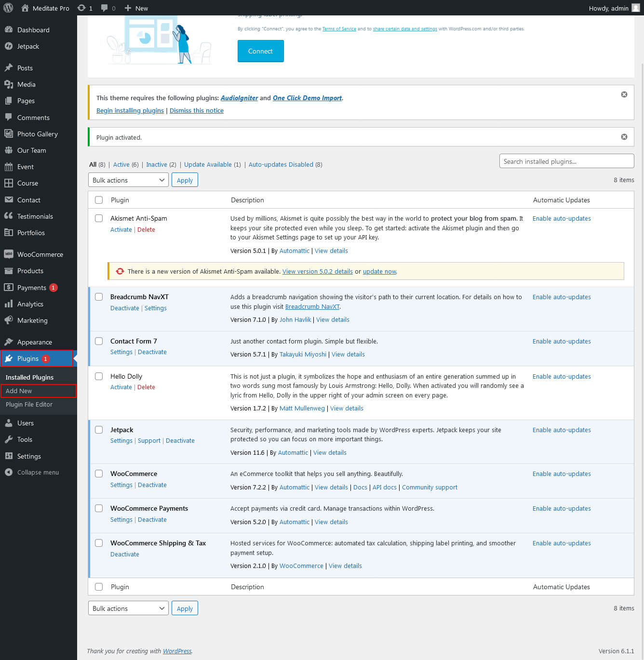Click the Products box icon
The height and width of the screenshot is (660, 644).
tap(9, 271)
